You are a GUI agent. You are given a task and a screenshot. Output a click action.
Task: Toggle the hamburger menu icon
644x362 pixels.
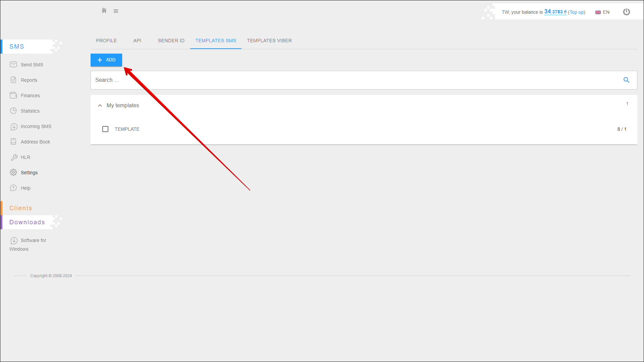tap(116, 11)
